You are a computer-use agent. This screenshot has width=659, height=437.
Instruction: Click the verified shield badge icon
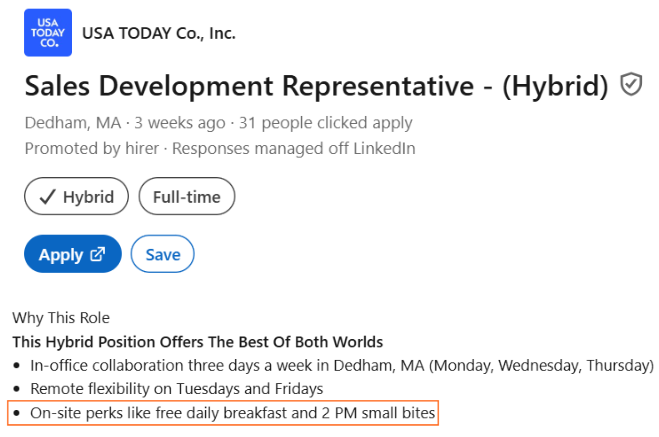click(631, 84)
